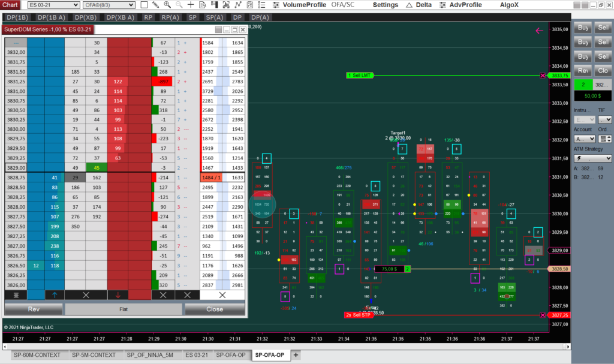
Task: Toggle the RP button
Action: click(148, 17)
